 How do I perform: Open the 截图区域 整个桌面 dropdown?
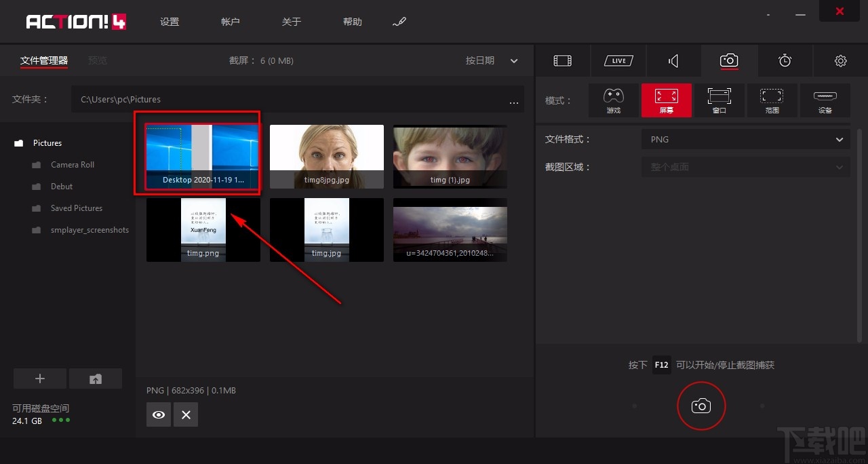746,167
